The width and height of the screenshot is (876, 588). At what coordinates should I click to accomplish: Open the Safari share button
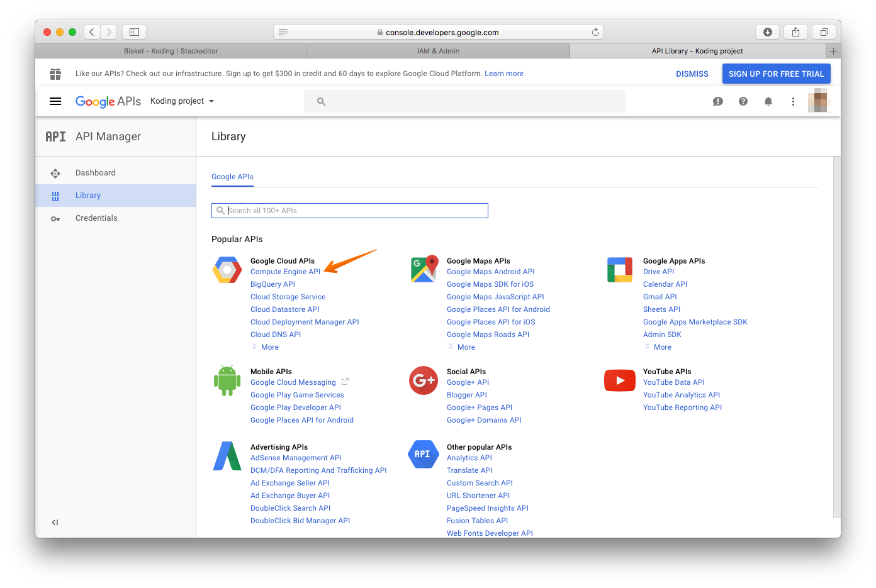[x=796, y=31]
